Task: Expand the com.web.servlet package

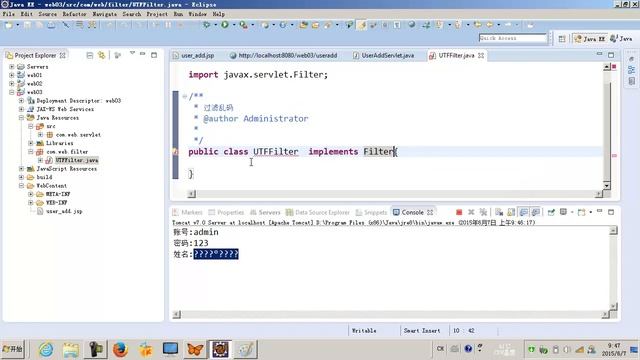Action: click(x=40, y=135)
